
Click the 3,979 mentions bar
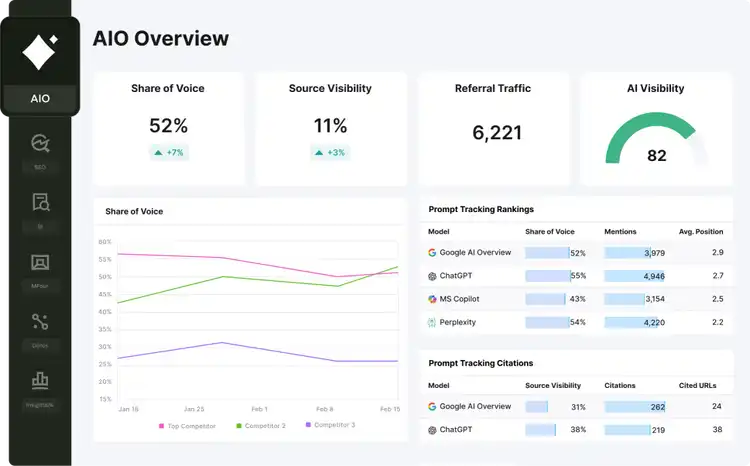coord(627,253)
